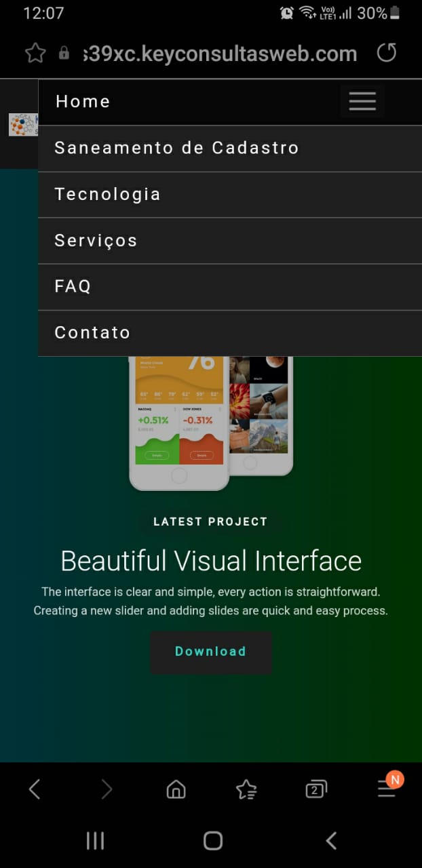Open the browser home page icon
The image size is (422, 868).
point(176,789)
